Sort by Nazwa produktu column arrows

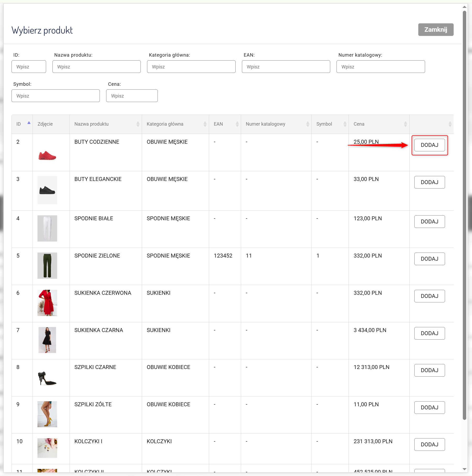click(x=138, y=124)
